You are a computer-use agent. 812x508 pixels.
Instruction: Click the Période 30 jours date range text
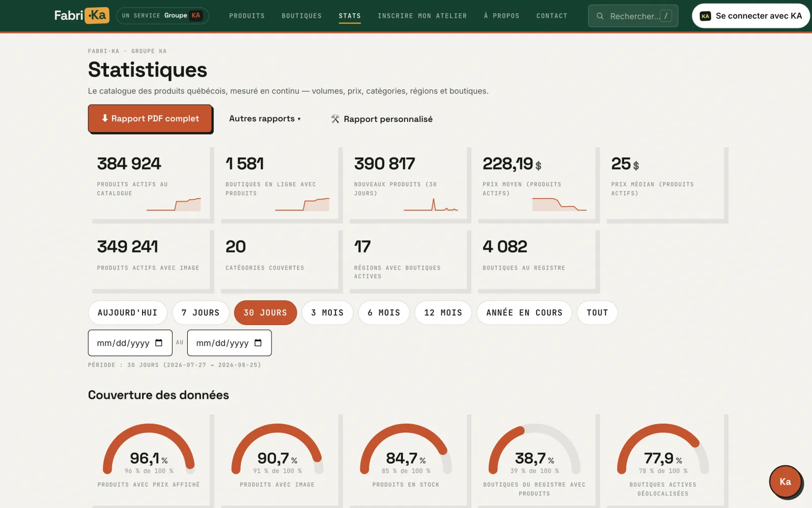175,365
